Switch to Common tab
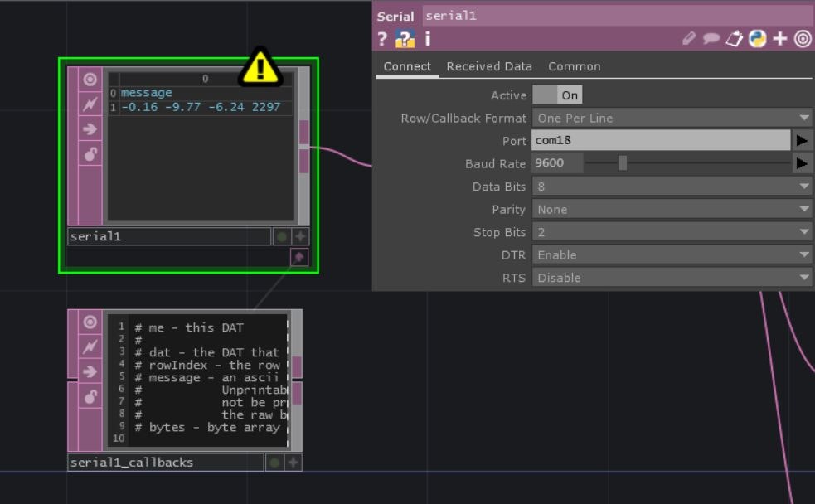This screenshot has width=815, height=504. pyautogui.click(x=575, y=66)
